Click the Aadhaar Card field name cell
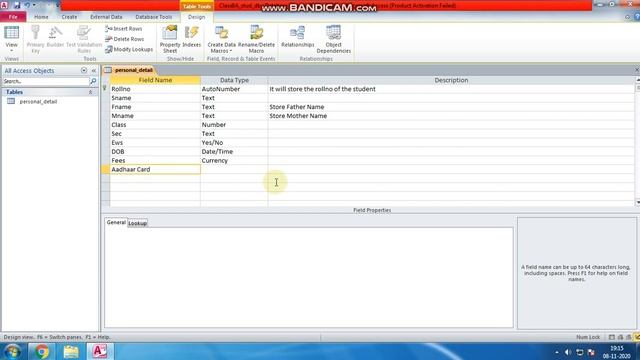The height and width of the screenshot is (360, 640). click(155, 169)
